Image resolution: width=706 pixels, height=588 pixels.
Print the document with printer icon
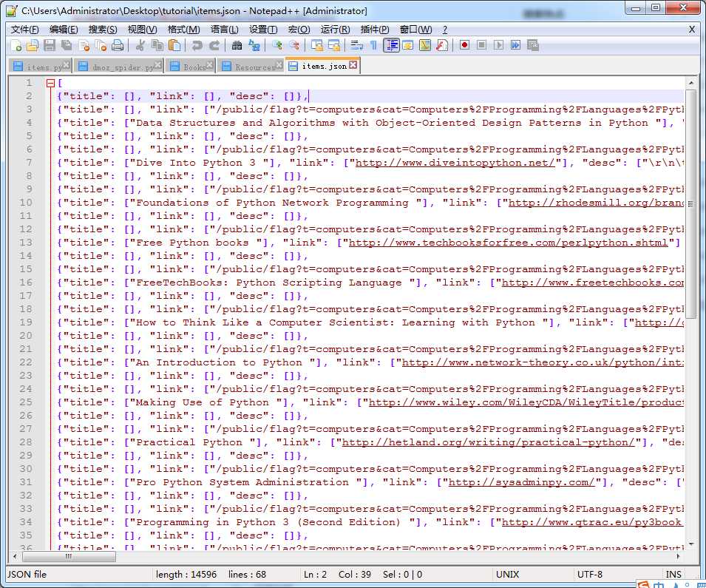pos(118,45)
